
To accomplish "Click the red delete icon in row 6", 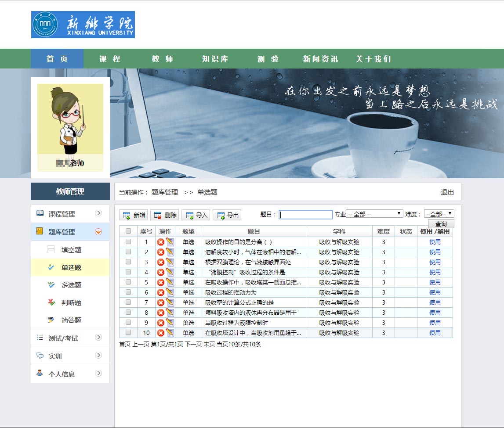I will point(161,292).
